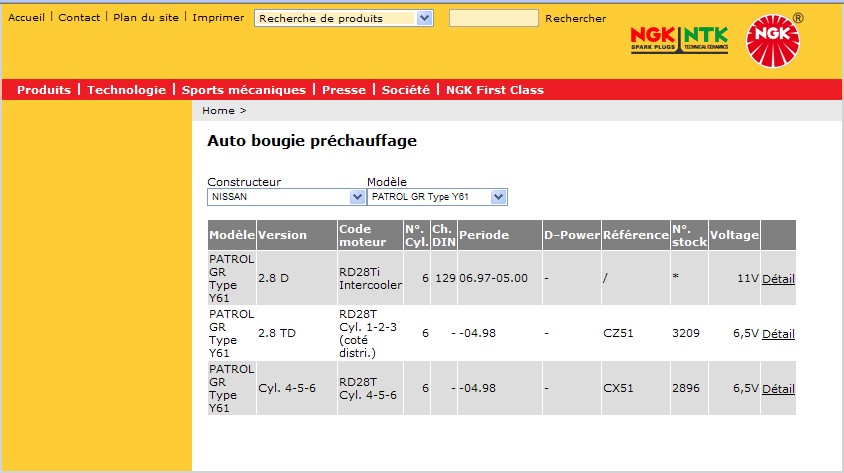Click the Home breadcrumb link
Viewport: 844px width, 473px height.
point(218,110)
